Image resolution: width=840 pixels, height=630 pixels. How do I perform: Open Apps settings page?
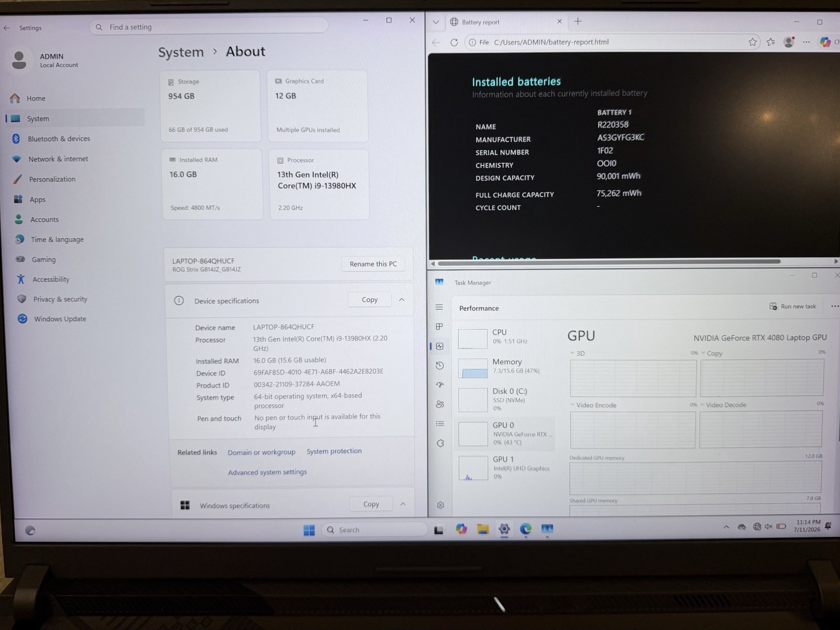75,199
